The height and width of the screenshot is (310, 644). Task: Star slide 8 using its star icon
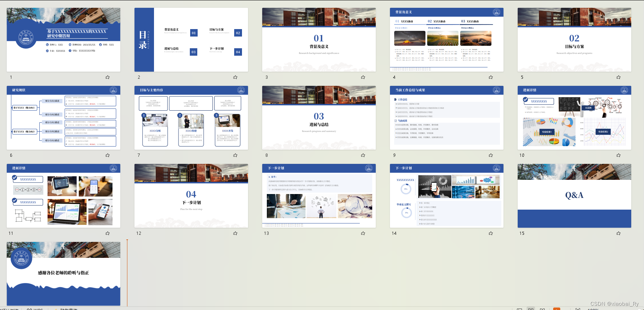363,155
